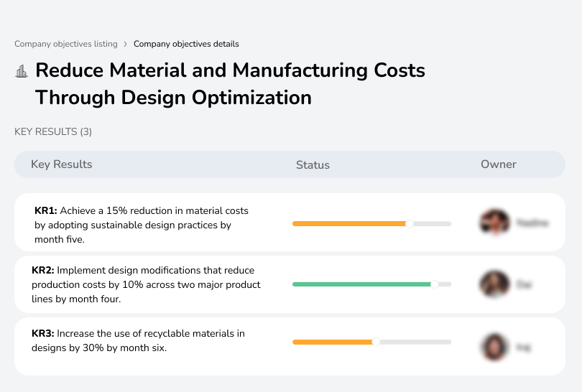Open KR1 about 15% material cost reduction

[142, 225]
